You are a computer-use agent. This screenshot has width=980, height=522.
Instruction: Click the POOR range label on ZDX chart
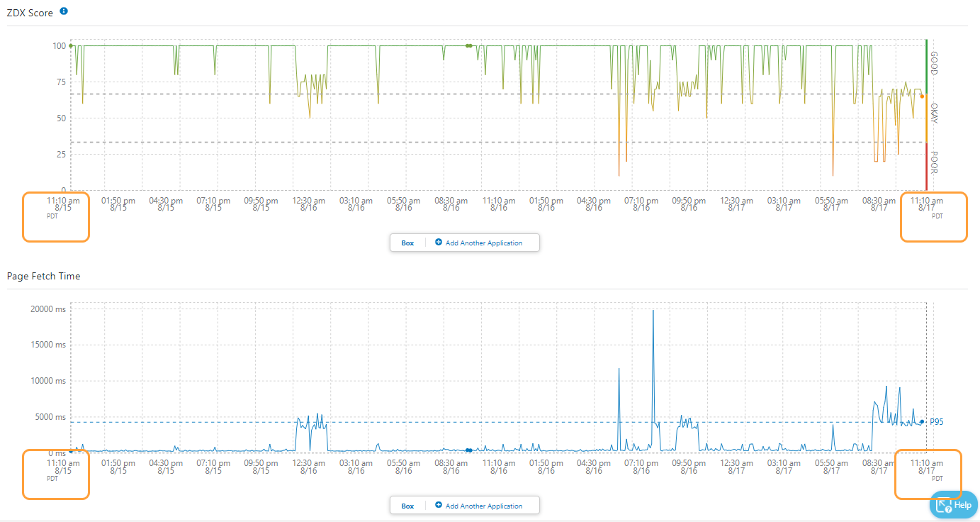tap(934, 162)
